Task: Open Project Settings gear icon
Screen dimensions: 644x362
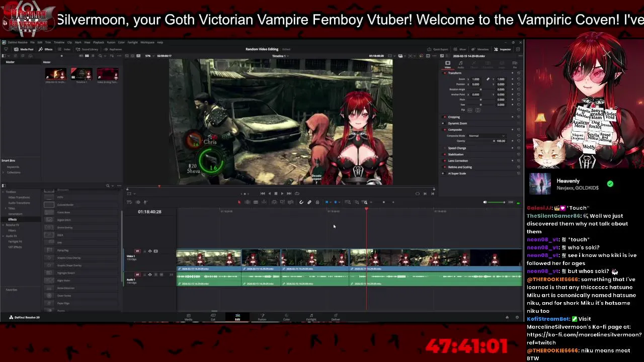Action: 517,317
